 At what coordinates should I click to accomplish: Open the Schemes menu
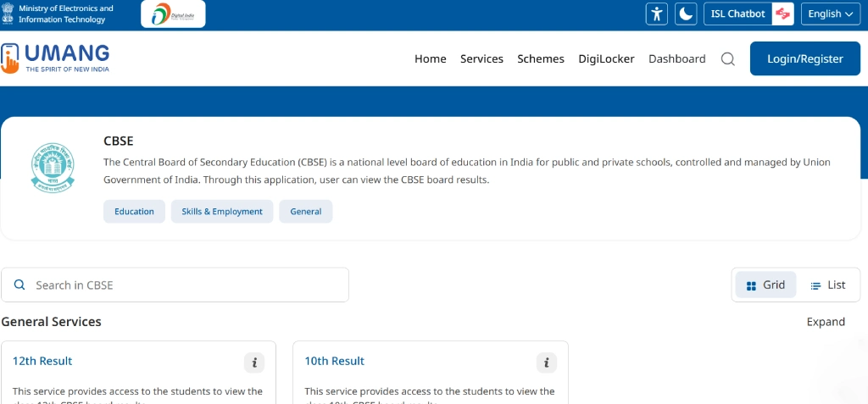tap(541, 58)
